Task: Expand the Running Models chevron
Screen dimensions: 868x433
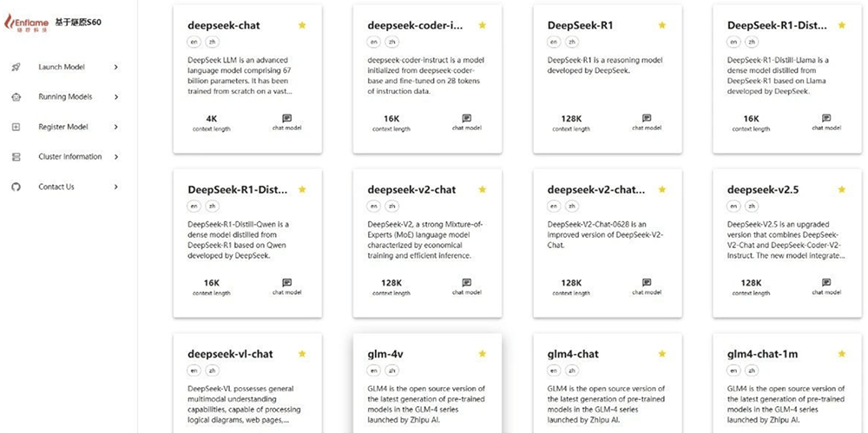Action: (116, 97)
